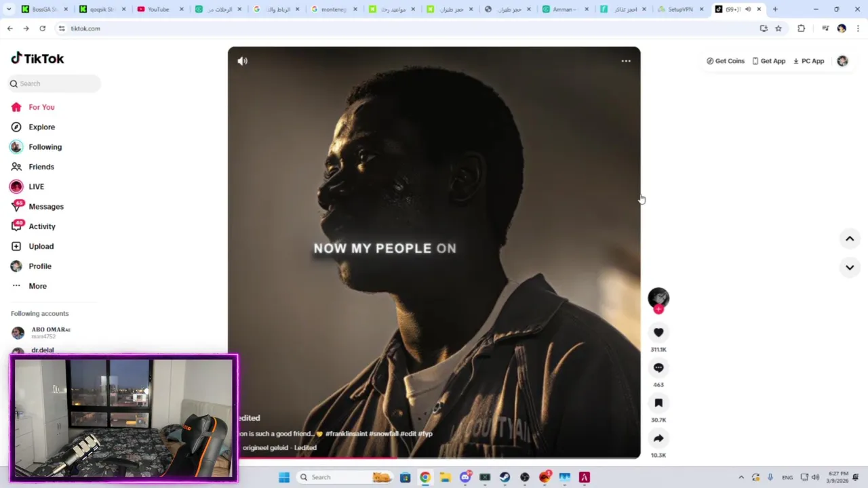This screenshot has height=488, width=868.
Task: Switch to the BossGA tab
Action: (x=44, y=9)
